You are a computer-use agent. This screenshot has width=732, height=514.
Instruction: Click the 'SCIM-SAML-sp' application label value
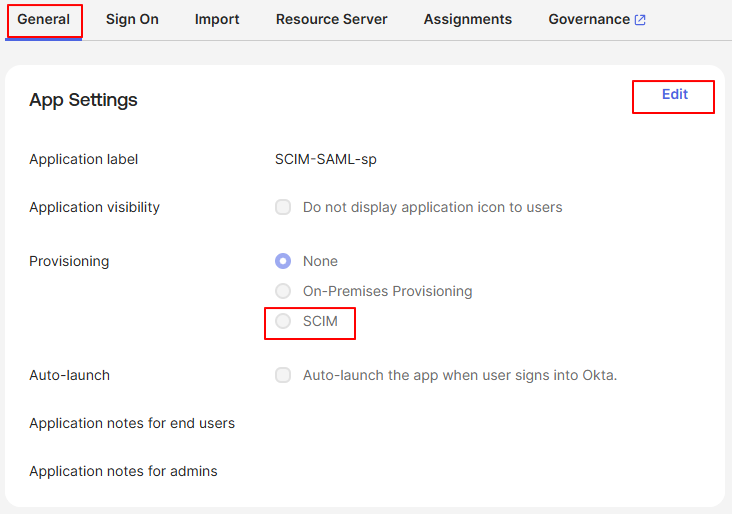tap(326, 159)
